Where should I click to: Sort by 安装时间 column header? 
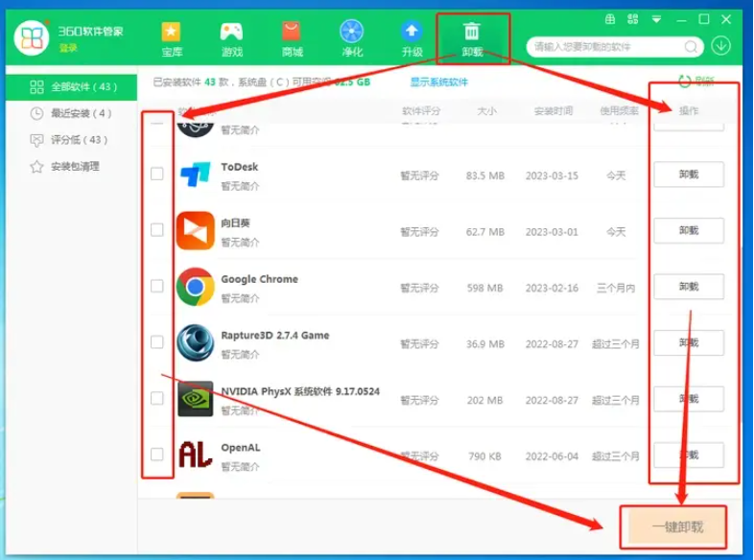[553, 111]
